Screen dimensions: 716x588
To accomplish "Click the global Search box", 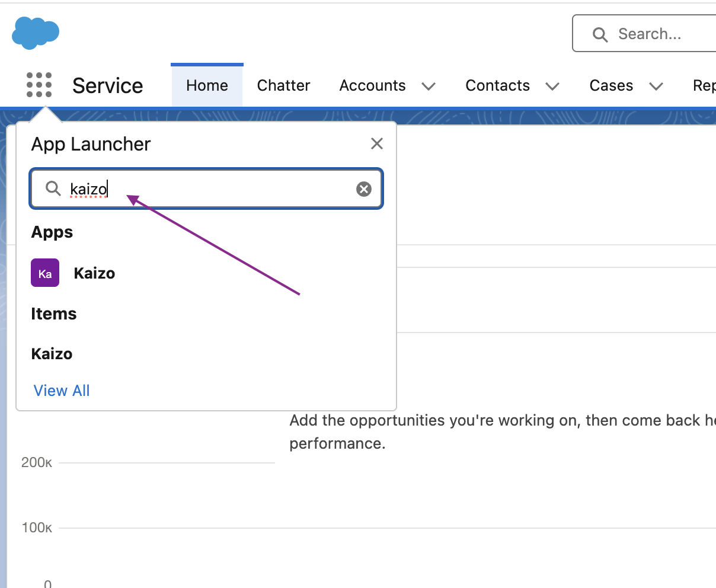I will click(x=644, y=34).
